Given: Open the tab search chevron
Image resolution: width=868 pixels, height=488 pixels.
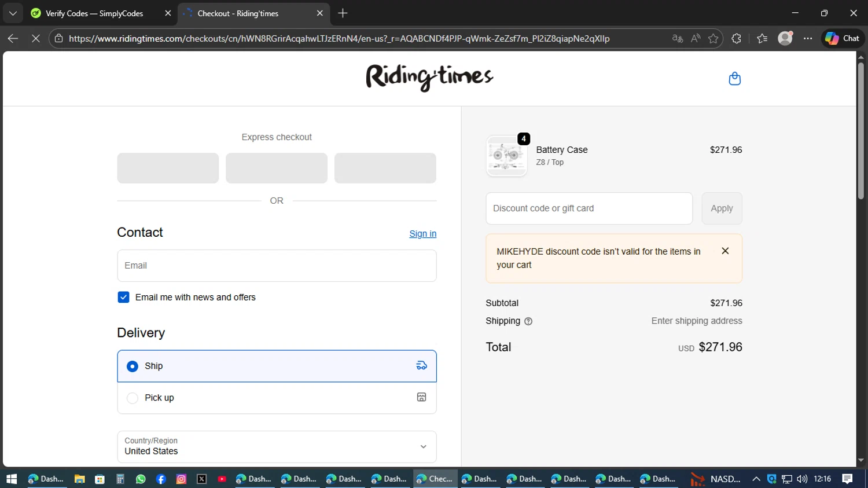Looking at the screenshot, I should [13, 13].
